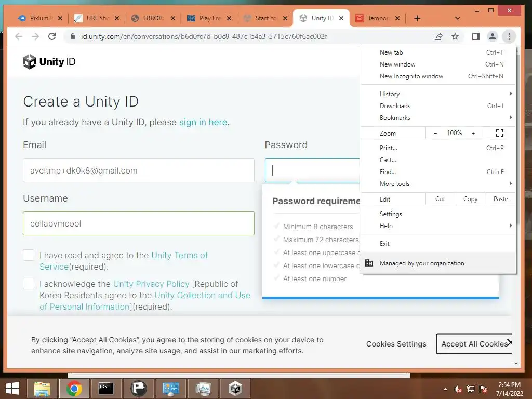Increase zoom with the plus button

pos(473,133)
